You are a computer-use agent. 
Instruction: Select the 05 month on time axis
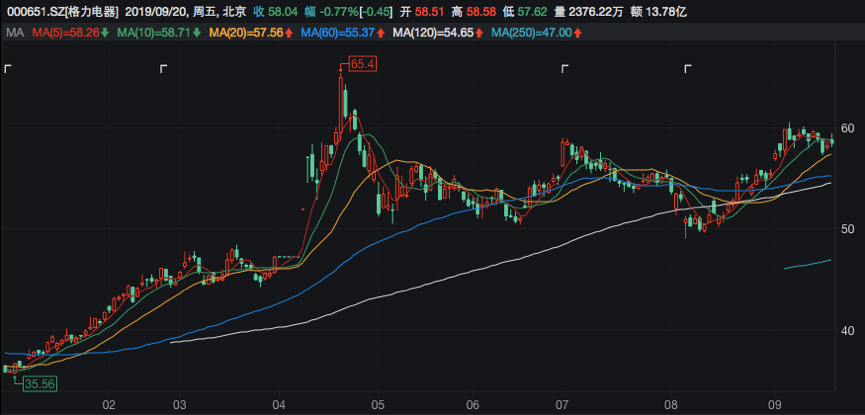coord(377,405)
